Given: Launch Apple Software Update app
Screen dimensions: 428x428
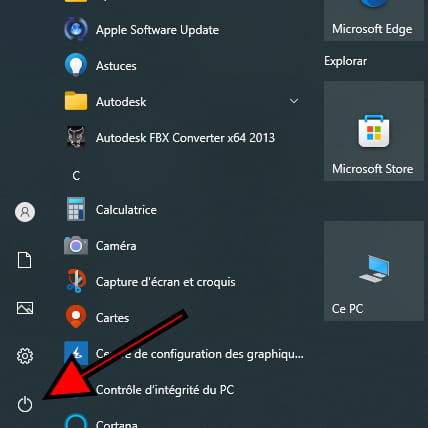Looking at the screenshot, I should point(183,30).
